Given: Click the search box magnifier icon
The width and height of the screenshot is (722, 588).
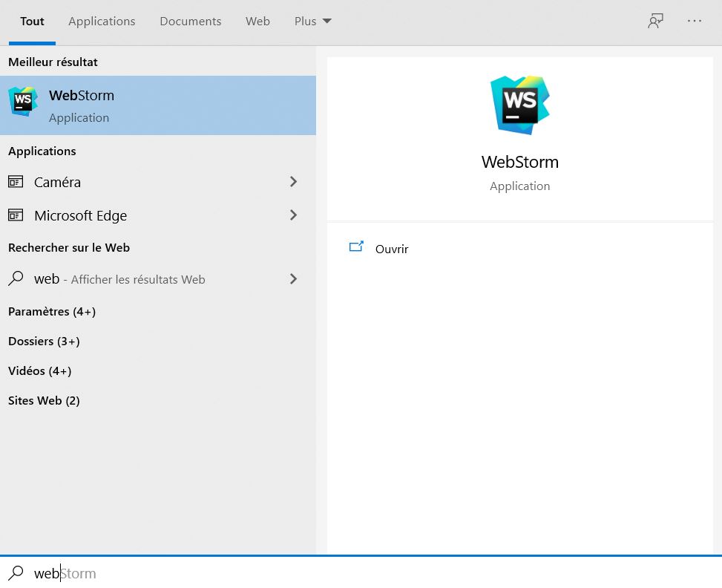Looking at the screenshot, I should tap(16, 573).
